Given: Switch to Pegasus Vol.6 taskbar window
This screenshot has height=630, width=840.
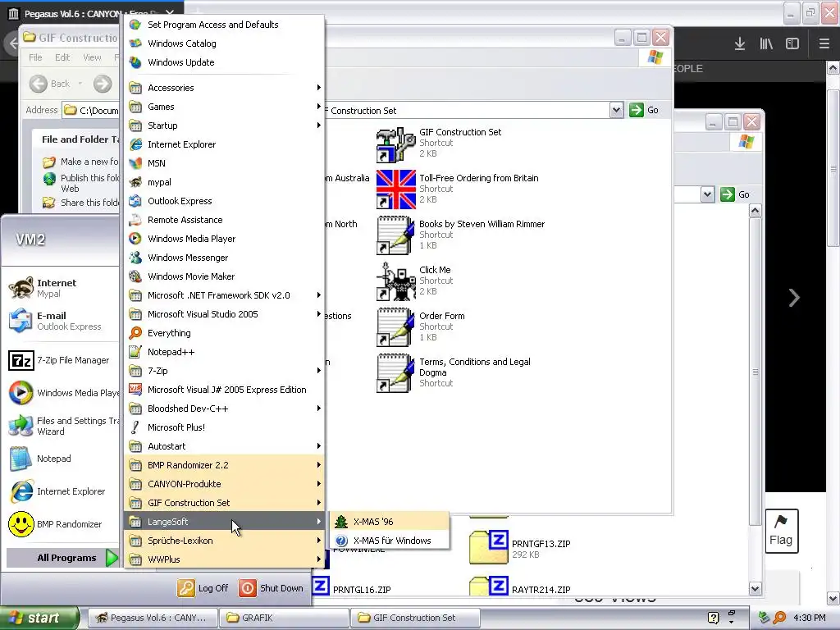Looking at the screenshot, I should coord(152,618).
